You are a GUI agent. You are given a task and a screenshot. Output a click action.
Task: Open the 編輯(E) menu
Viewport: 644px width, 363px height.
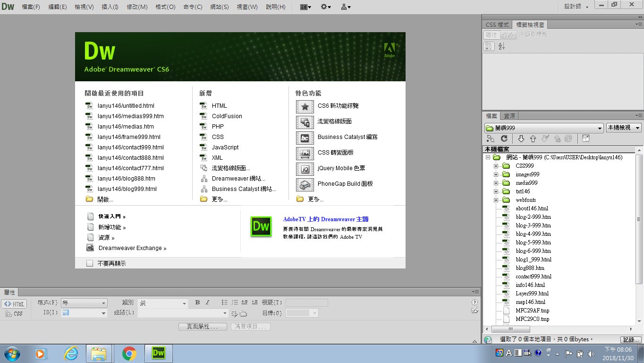(x=58, y=7)
